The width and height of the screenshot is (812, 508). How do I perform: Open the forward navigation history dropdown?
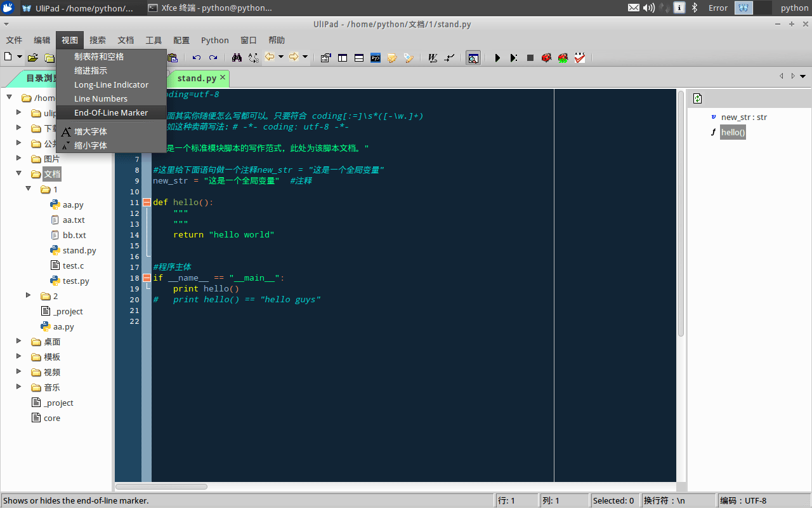(x=305, y=57)
